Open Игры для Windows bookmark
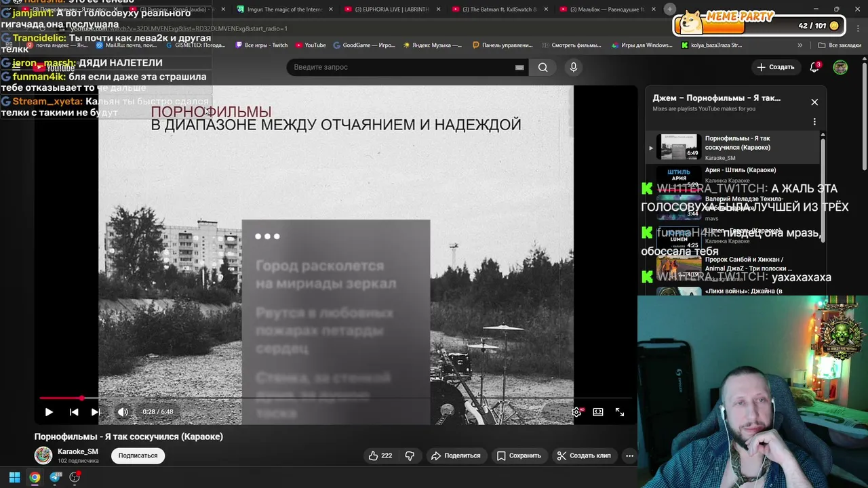 click(642, 45)
